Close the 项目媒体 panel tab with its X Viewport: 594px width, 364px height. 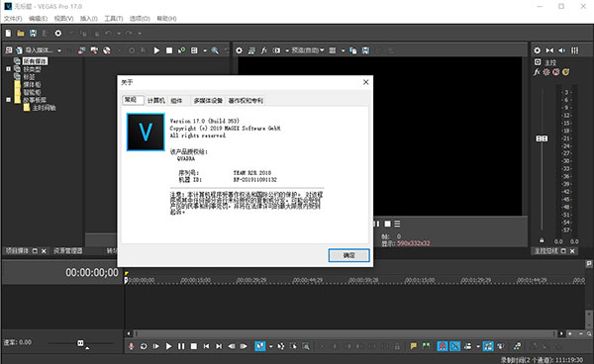pos(44,251)
